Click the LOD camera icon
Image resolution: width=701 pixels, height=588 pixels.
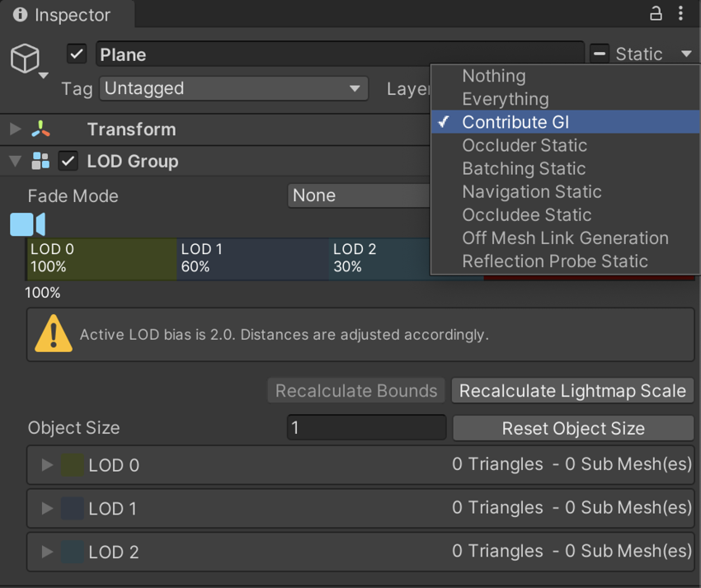[x=27, y=224]
